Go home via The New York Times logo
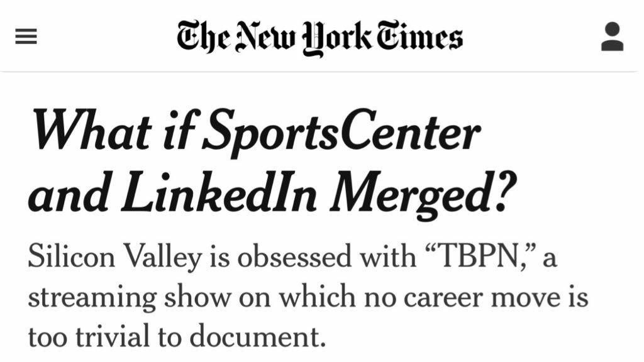This screenshot has height=362, width=644. [319, 36]
